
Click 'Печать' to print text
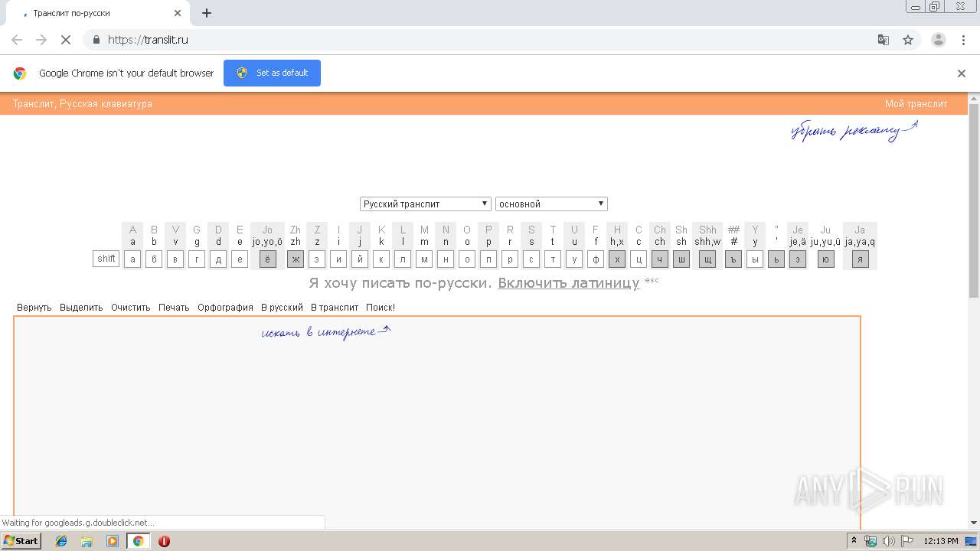point(174,308)
